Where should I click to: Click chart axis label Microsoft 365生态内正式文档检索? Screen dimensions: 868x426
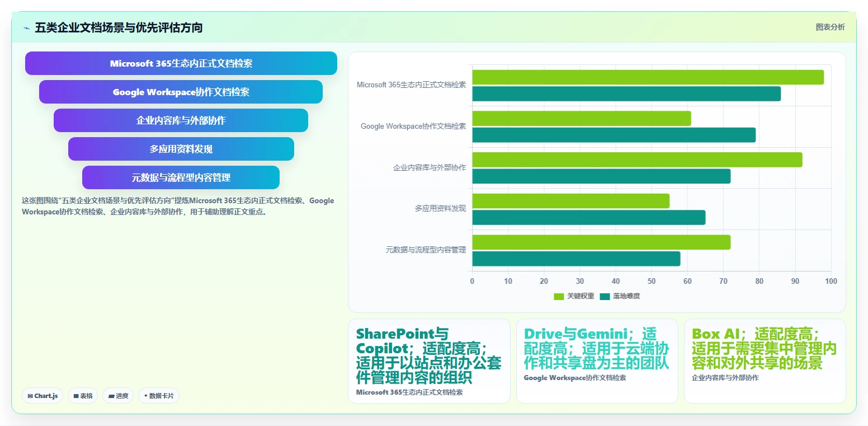click(x=411, y=85)
